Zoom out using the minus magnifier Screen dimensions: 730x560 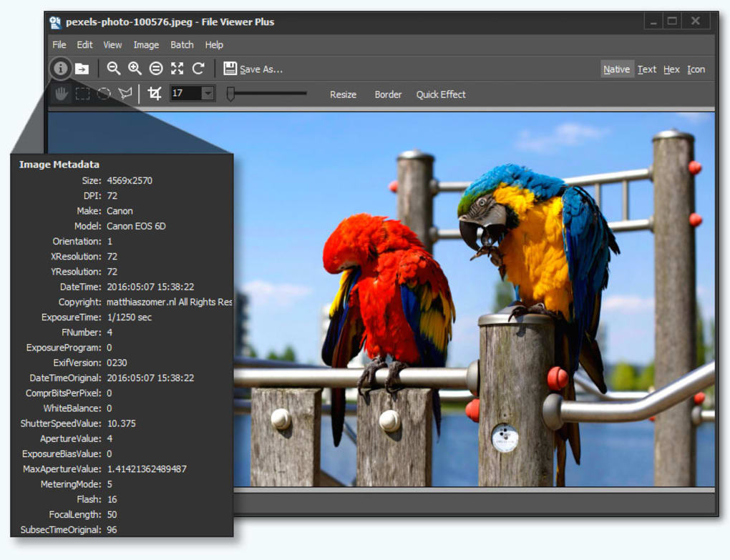(x=113, y=69)
